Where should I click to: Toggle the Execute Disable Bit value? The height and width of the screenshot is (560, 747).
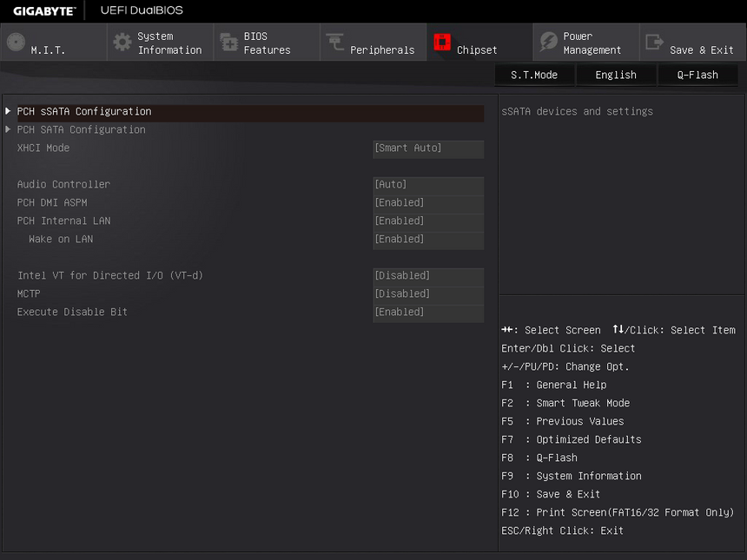(x=427, y=313)
